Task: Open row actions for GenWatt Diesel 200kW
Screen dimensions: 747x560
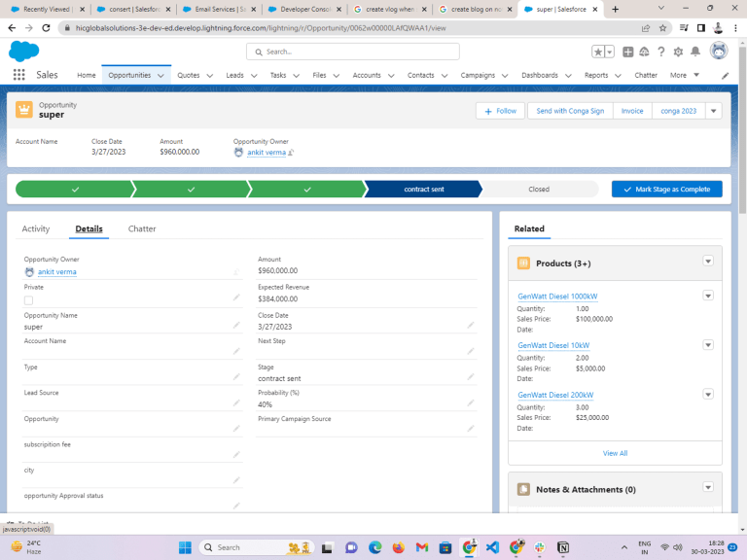Action: coord(708,395)
